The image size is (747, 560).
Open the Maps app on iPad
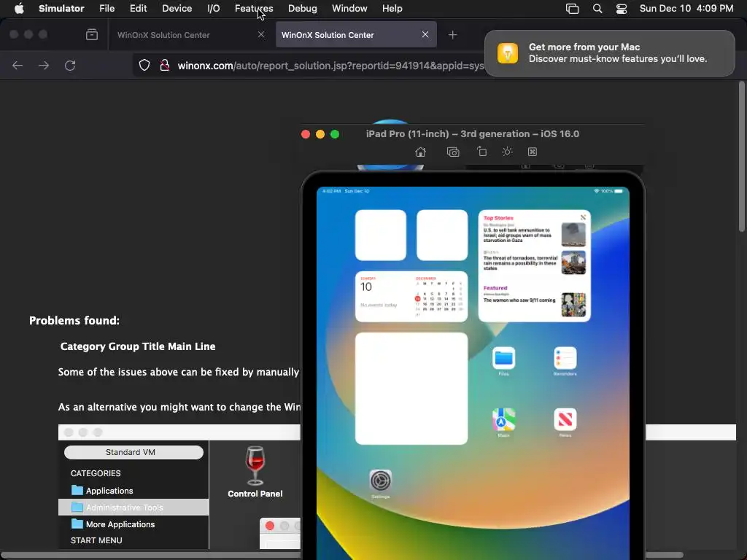[x=503, y=419]
